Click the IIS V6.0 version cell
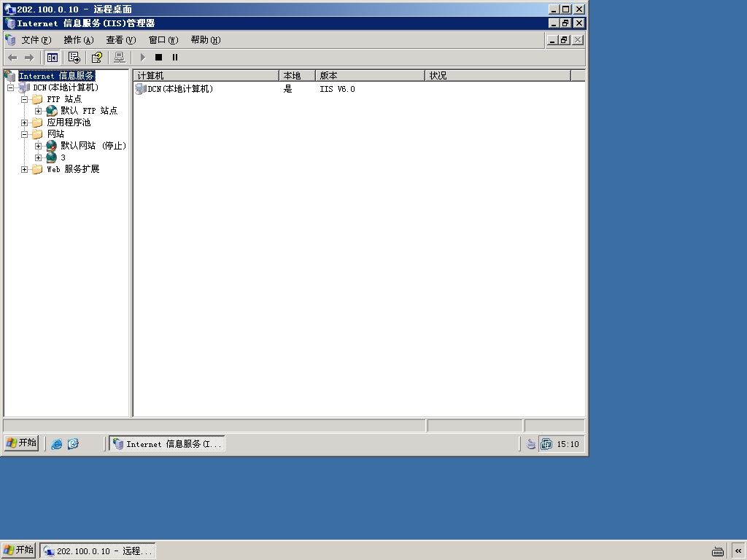 pyautogui.click(x=337, y=89)
